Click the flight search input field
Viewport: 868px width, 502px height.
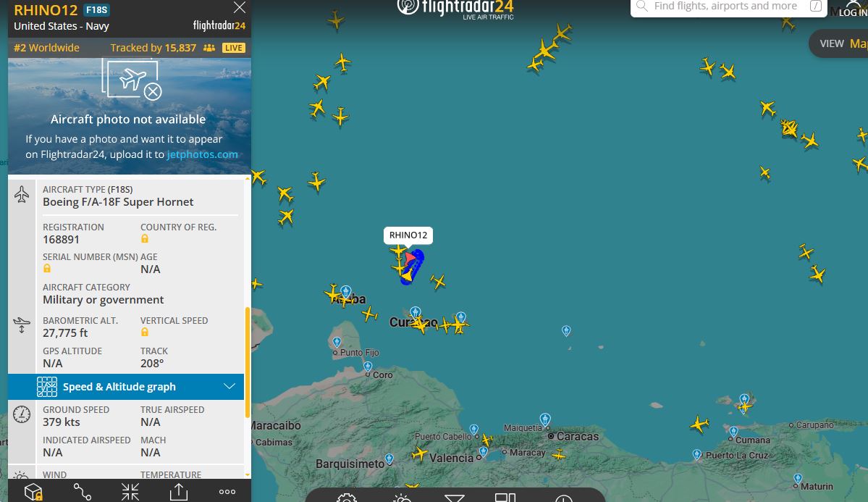pyautogui.click(x=728, y=7)
